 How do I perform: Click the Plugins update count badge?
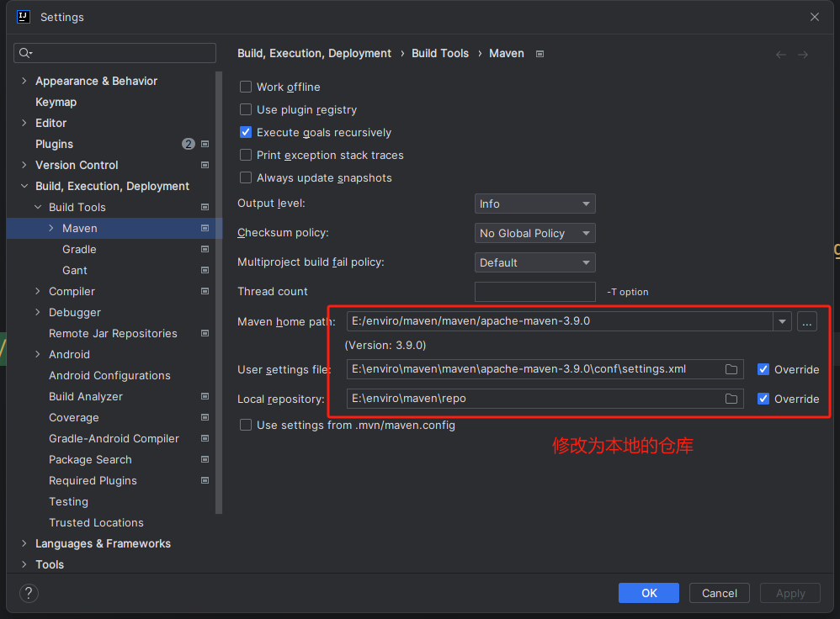[188, 144]
